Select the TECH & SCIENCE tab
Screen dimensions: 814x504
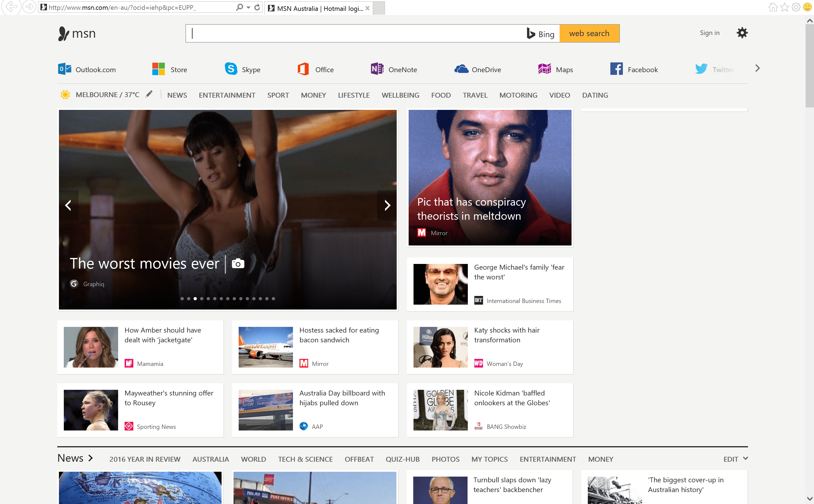(305, 459)
